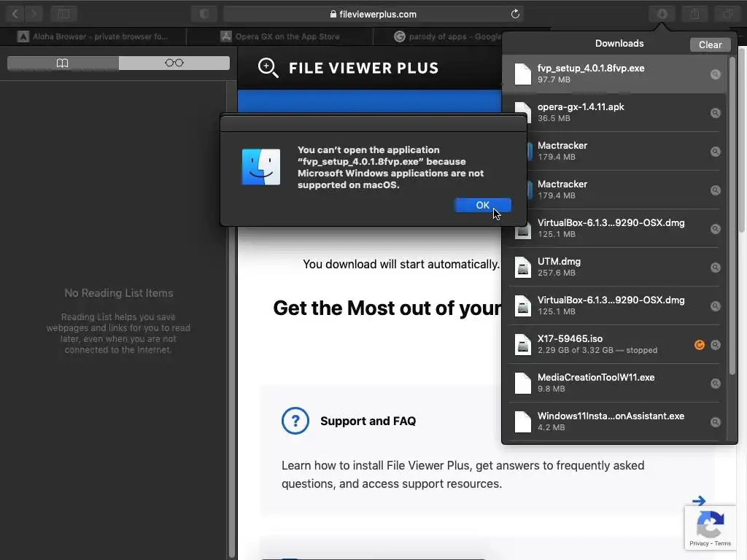The image size is (747, 560).
Task: Show the tab overview button
Action: coord(727,14)
